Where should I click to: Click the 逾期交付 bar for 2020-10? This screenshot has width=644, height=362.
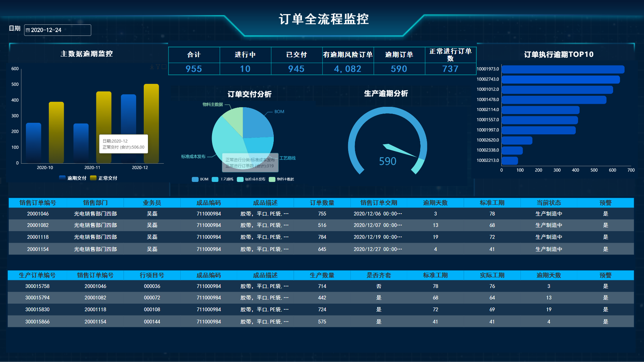coord(34,143)
